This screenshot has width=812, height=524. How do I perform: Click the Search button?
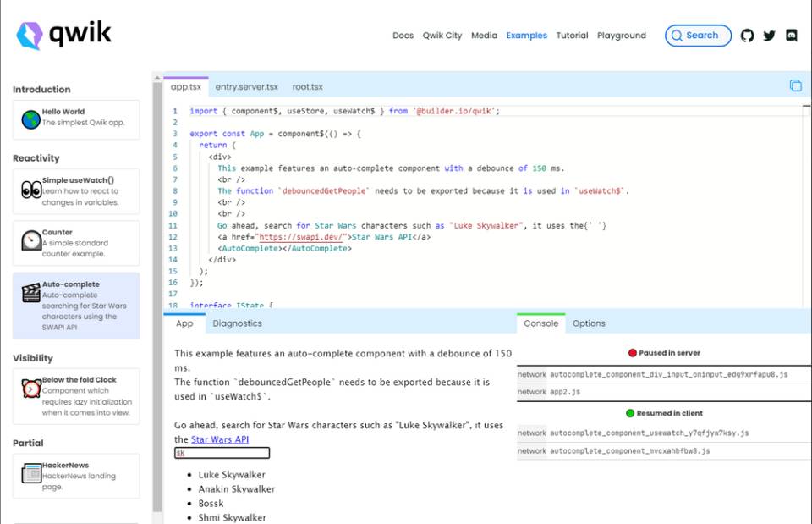pyautogui.click(x=698, y=36)
